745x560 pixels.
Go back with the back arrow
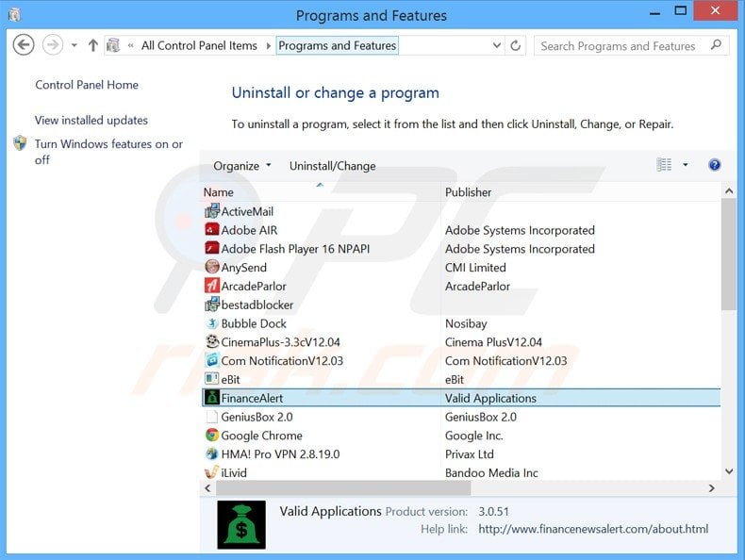(24, 45)
